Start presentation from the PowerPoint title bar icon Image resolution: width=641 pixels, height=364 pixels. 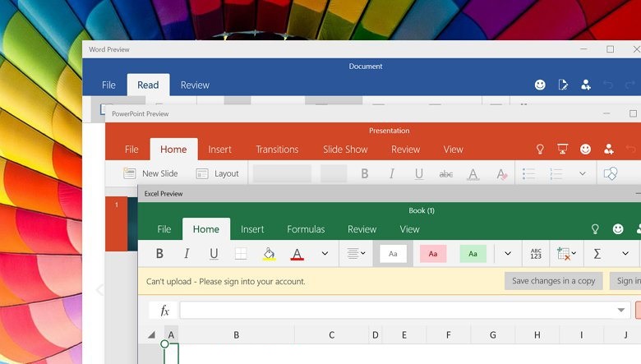(562, 149)
